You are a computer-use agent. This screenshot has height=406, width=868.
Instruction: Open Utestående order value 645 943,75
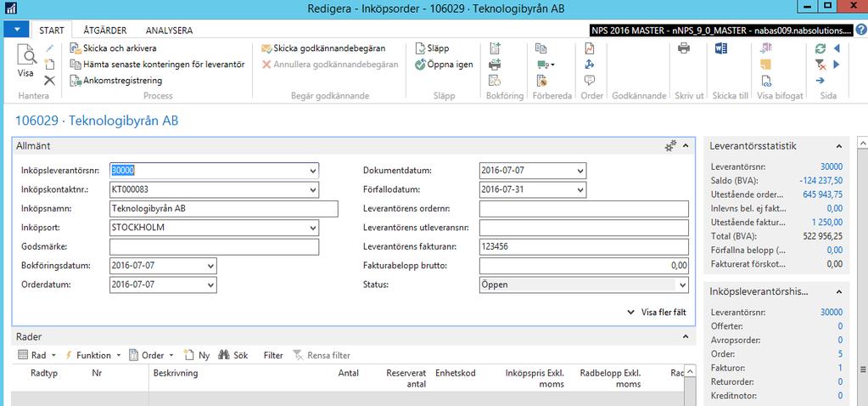[x=823, y=195]
